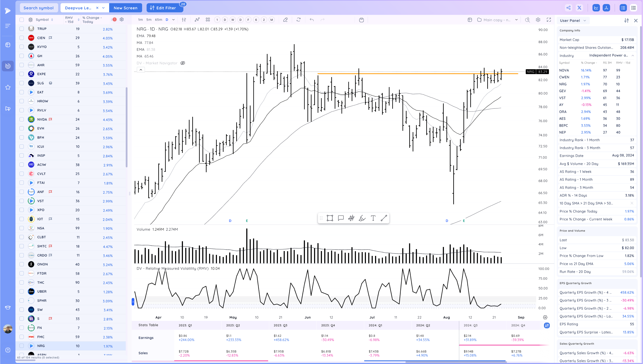Viewport: 643px width, 364px height.
Task: Click the New Screen button
Action: tap(126, 8)
